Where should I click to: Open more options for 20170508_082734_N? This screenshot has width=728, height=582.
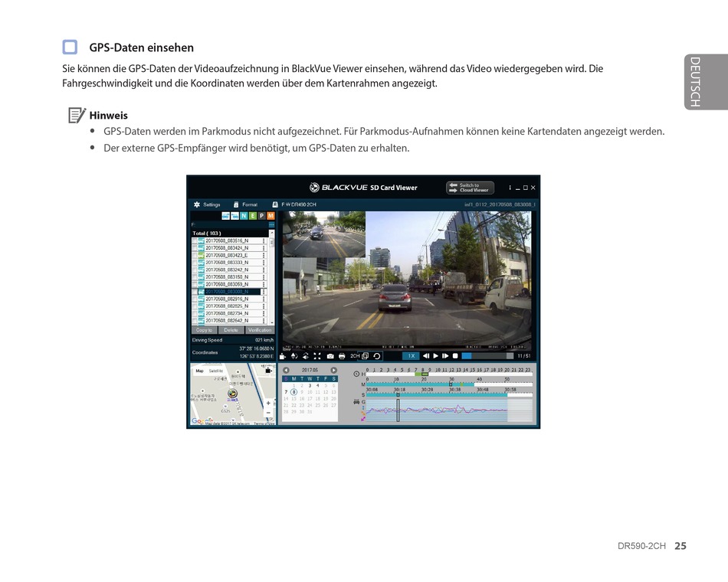264,313
